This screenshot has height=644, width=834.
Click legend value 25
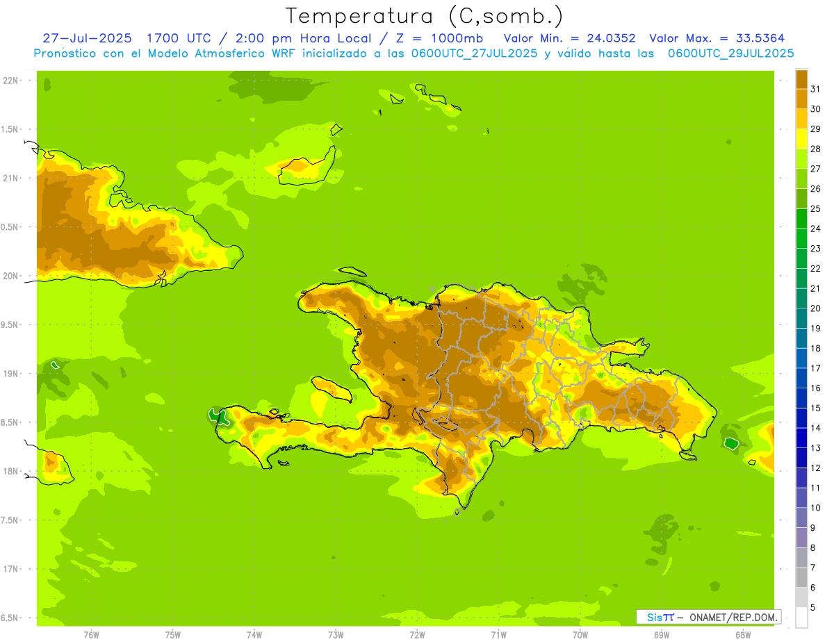816,208
